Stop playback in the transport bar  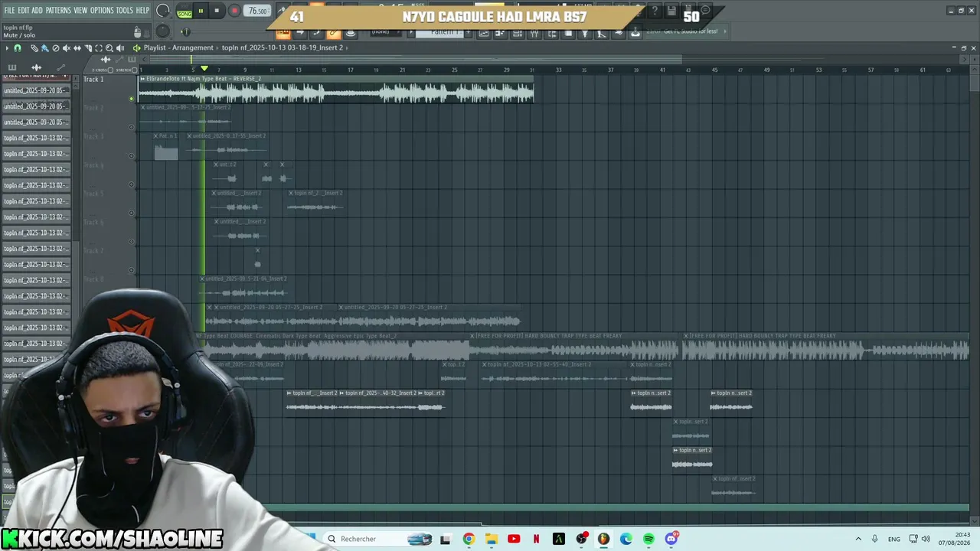point(217,11)
